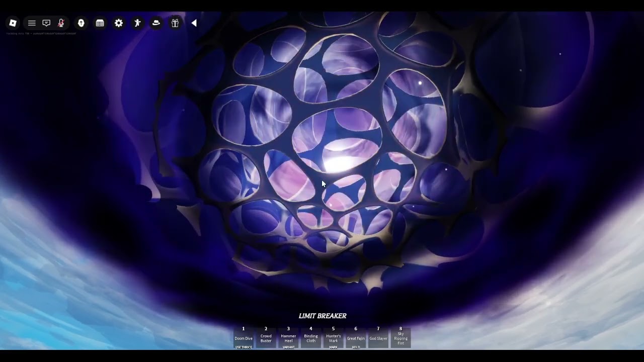The width and height of the screenshot is (644, 362).
Task: Collapse the top icon bar arrow
Action: point(194,23)
